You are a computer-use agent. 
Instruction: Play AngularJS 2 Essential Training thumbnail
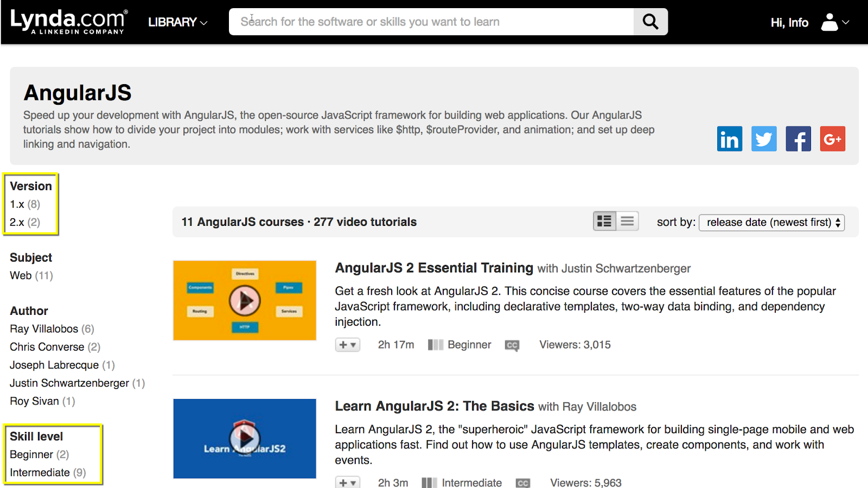245,300
